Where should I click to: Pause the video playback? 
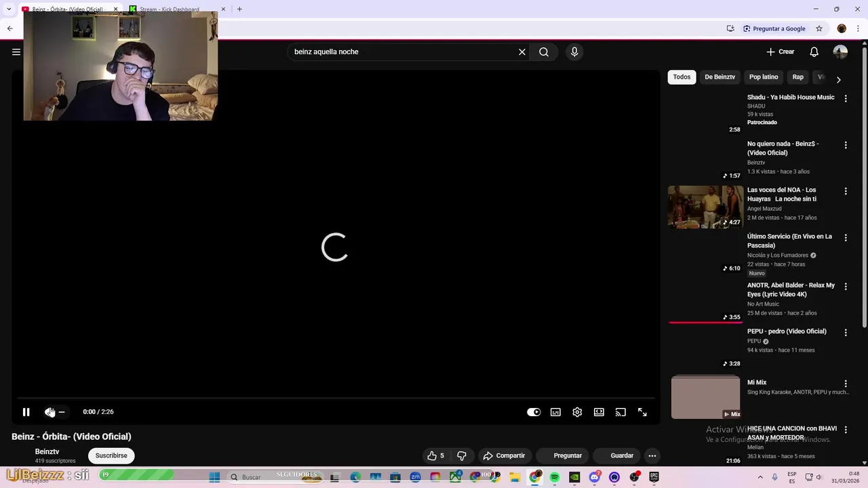tap(26, 412)
